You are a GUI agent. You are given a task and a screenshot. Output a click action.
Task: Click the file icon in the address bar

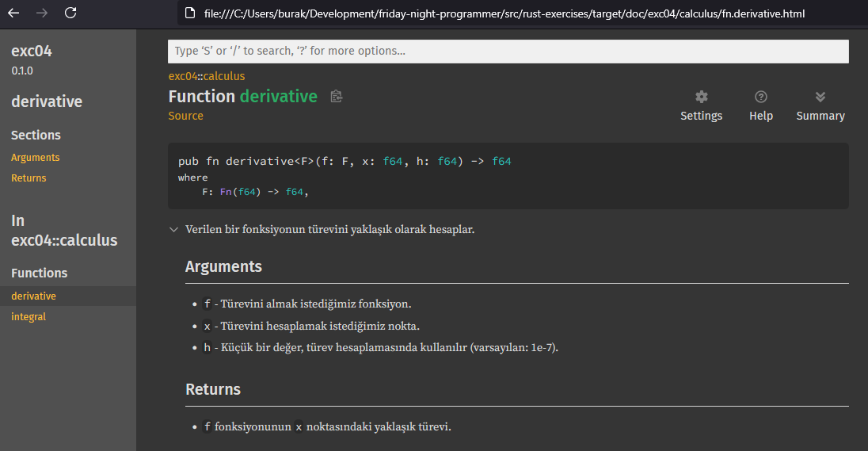pyautogui.click(x=189, y=13)
